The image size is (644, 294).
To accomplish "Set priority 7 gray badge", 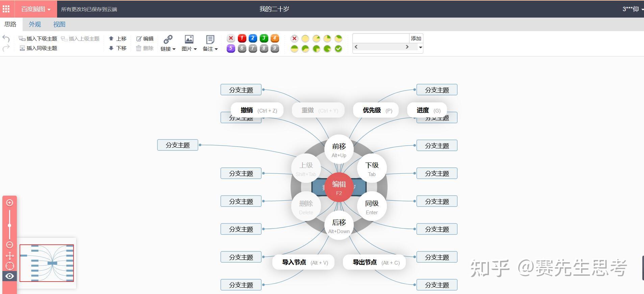I will (x=253, y=48).
